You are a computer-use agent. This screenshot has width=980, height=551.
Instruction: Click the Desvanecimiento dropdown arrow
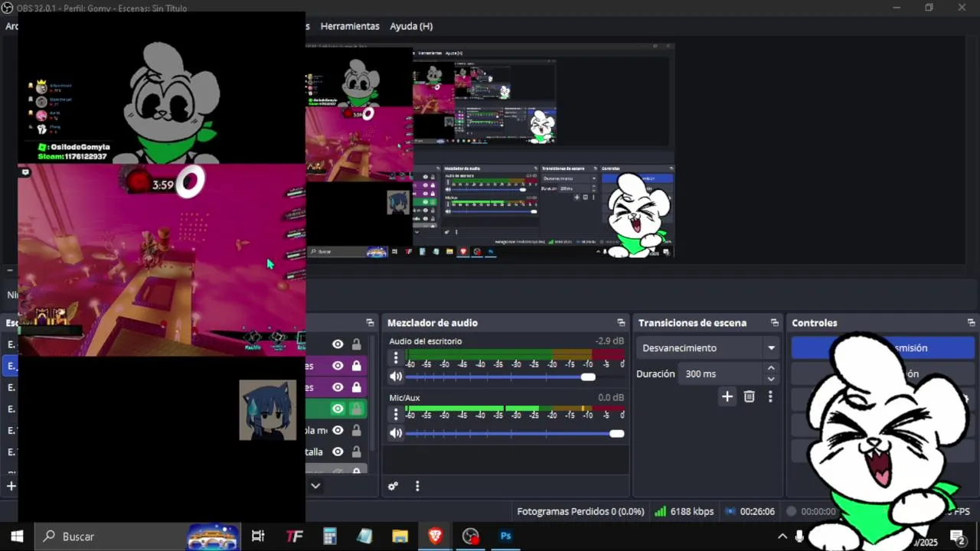(771, 348)
